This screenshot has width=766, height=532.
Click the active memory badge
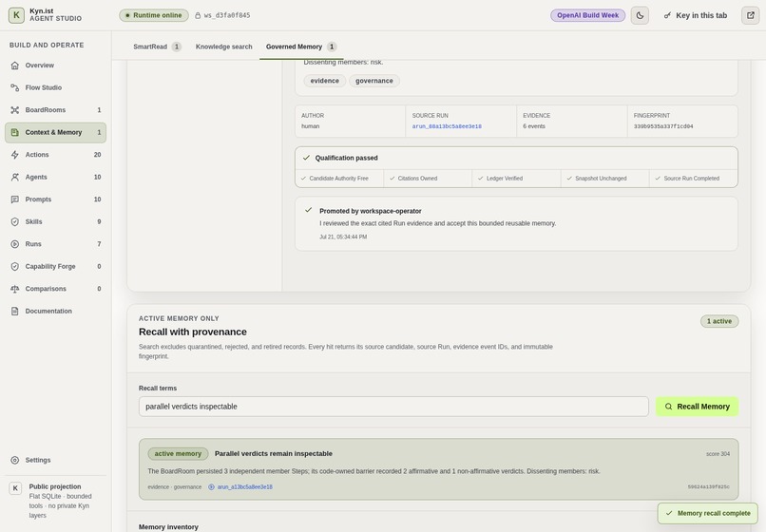point(178,454)
